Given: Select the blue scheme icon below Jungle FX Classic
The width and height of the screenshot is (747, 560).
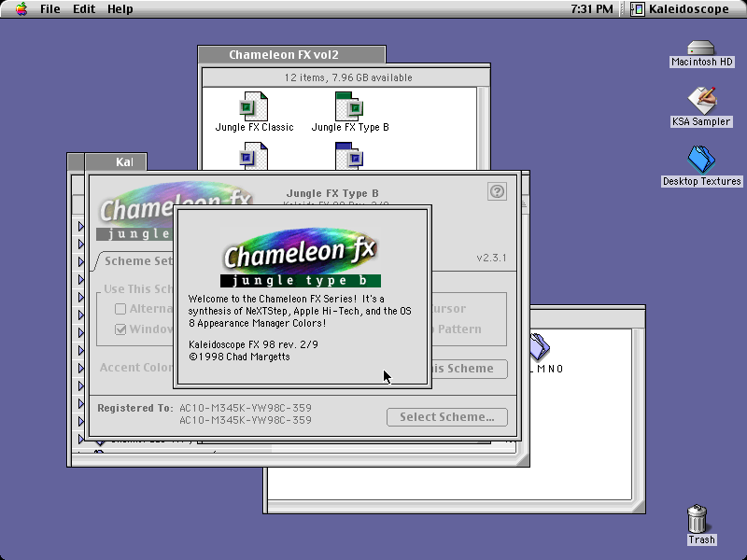Looking at the screenshot, I should tap(253, 156).
